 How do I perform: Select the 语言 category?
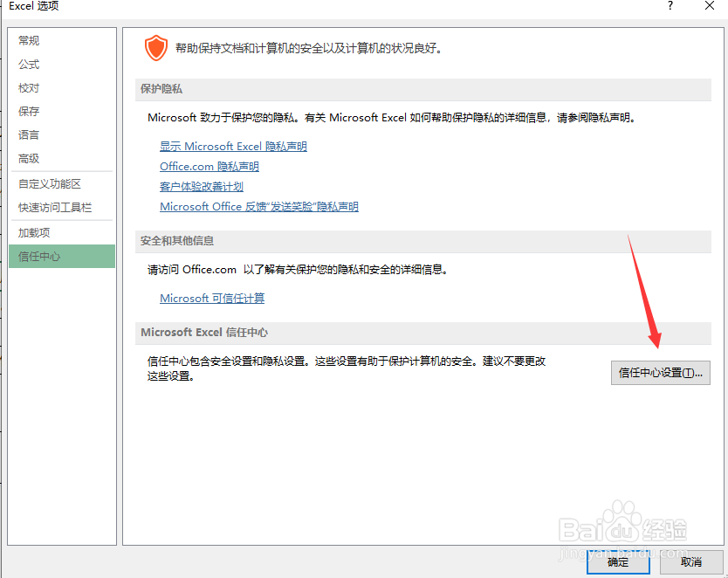coord(62,135)
